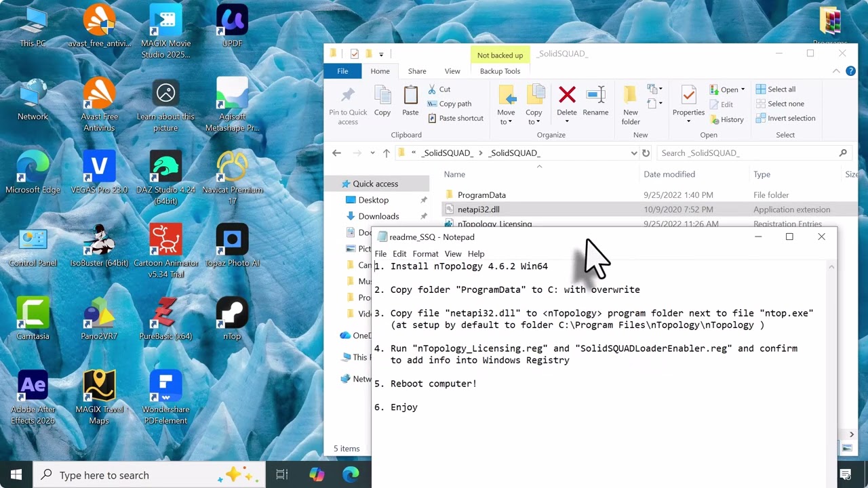Image resolution: width=868 pixels, height=488 pixels.
Task: Open VEGAS Pro 23.0 shortcut
Action: pyautogui.click(x=99, y=174)
